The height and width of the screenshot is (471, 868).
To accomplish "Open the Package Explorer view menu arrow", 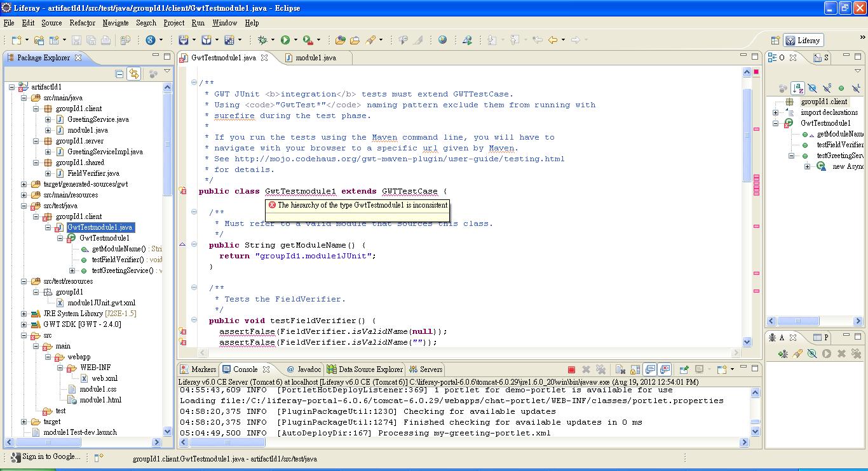I will pos(167,71).
